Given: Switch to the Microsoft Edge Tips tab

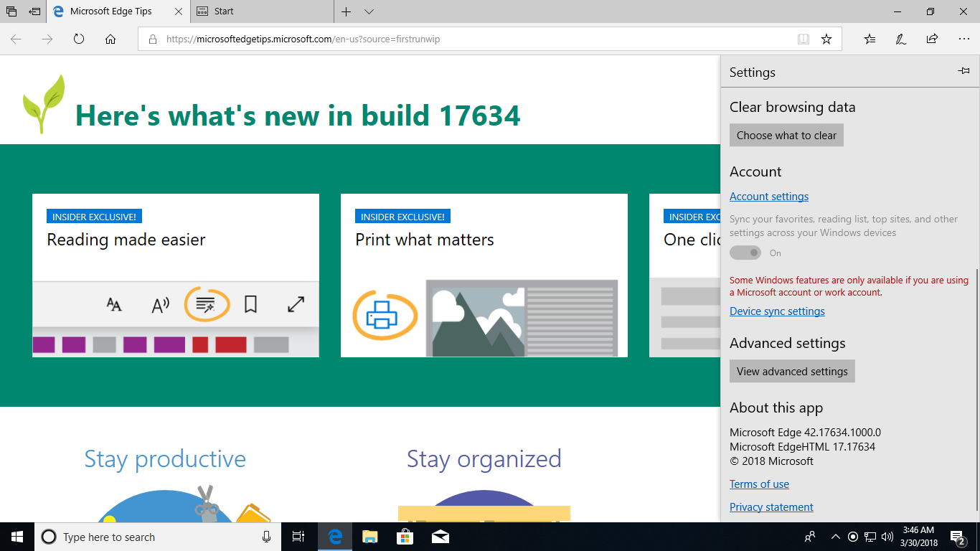Looking at the screenshot, I should [x=118, y=11].
